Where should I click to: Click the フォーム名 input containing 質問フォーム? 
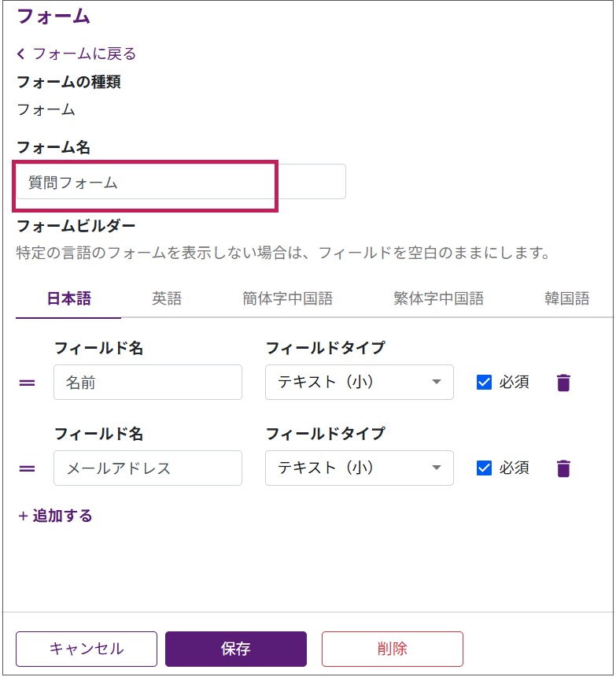point(180,183)
